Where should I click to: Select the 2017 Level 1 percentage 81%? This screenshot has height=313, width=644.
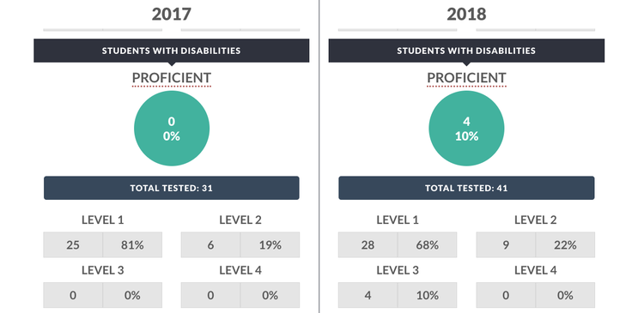point(132,245)
